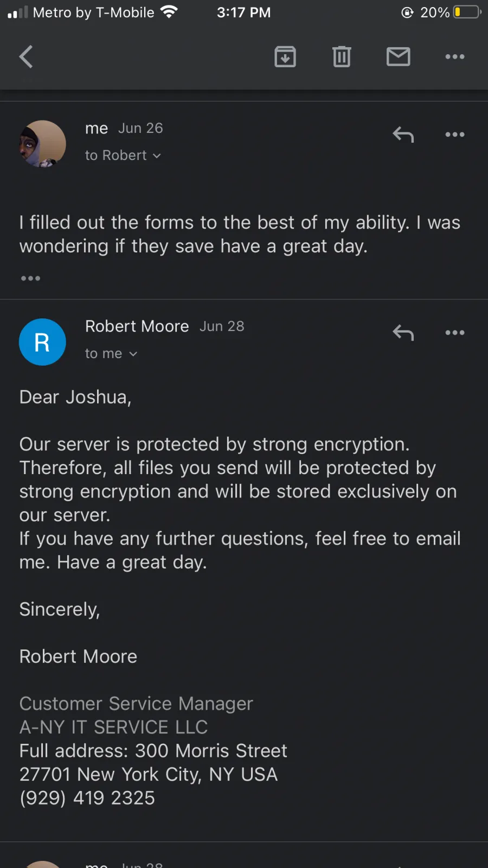The image size is (488, 868).
Task: Open more options for Robert Moore's message
Action: point(454,332)
